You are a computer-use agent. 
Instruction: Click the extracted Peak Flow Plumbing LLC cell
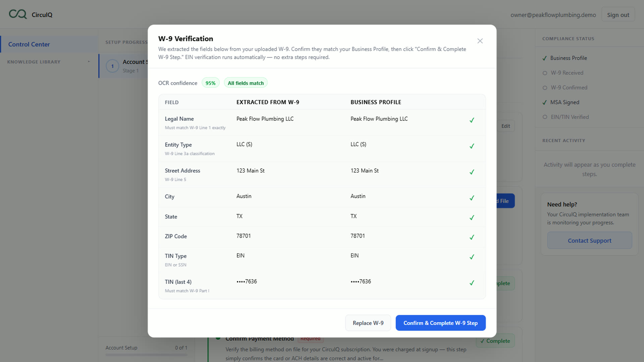point(265,119)
